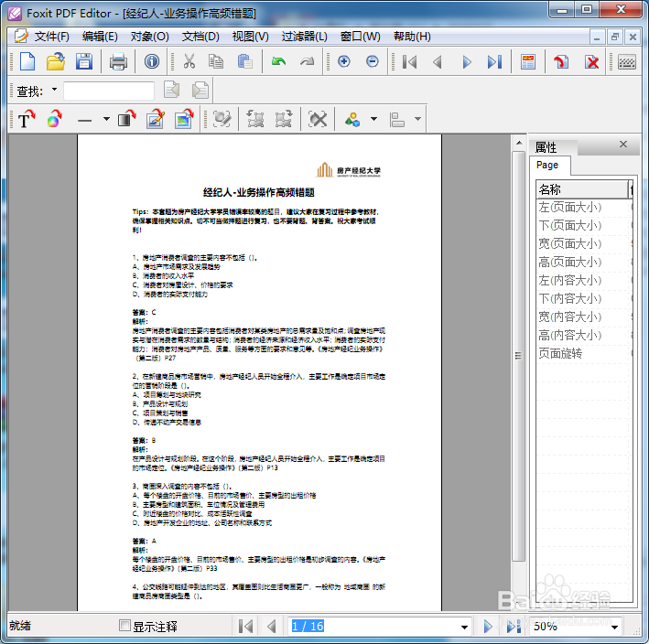
Task: Open the color wheel tool
Action: 55,119
